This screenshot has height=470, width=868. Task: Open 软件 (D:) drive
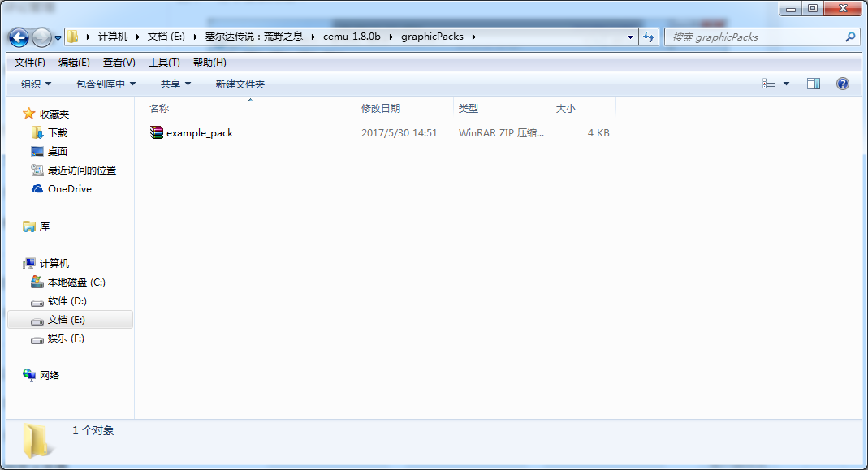(67, 301)
